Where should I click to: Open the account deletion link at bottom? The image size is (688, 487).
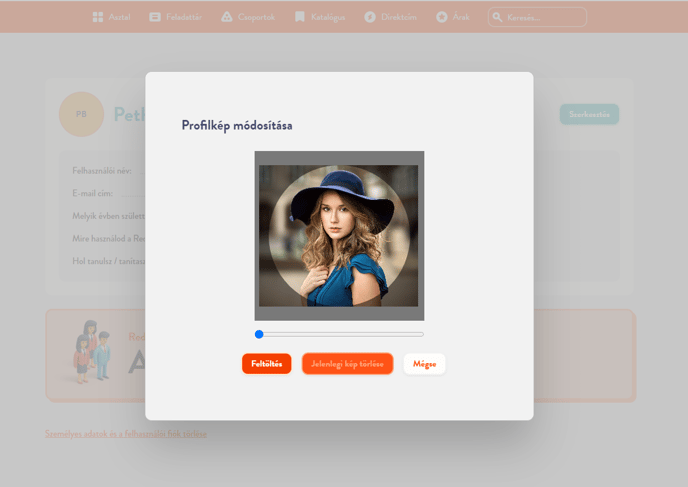pos(126,434)
